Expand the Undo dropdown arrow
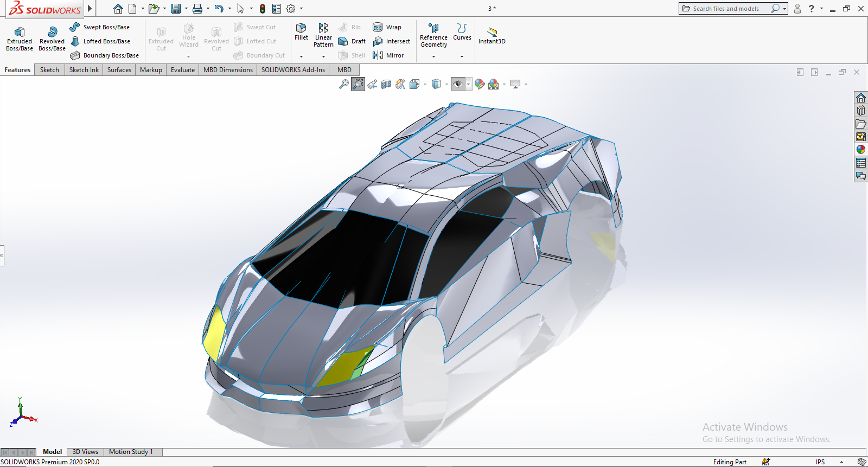The height and width of the screenshot is (467, 868). click(229, 9)
